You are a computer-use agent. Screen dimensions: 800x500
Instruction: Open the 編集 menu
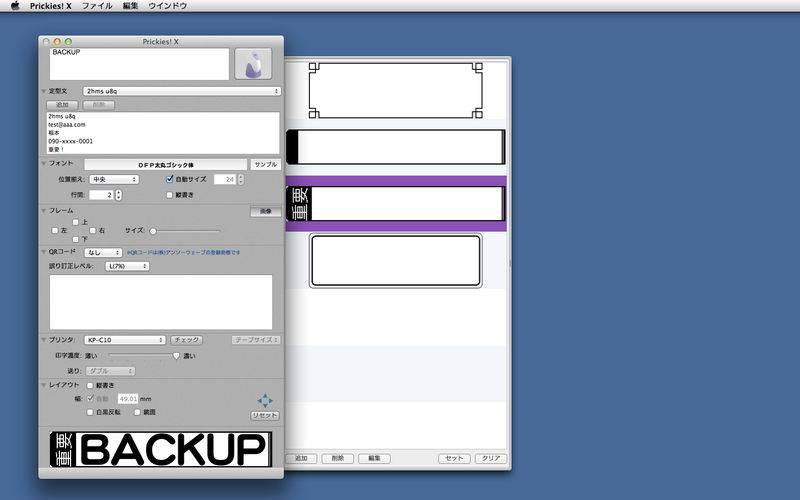tap(130, 6)
